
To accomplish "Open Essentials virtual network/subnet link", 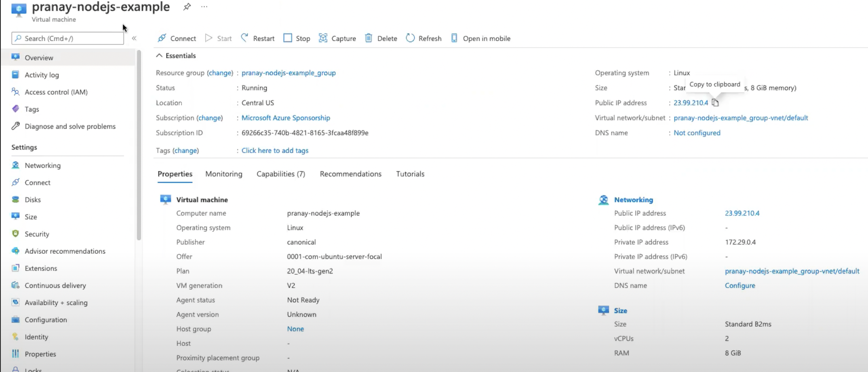I will point(741,118).
